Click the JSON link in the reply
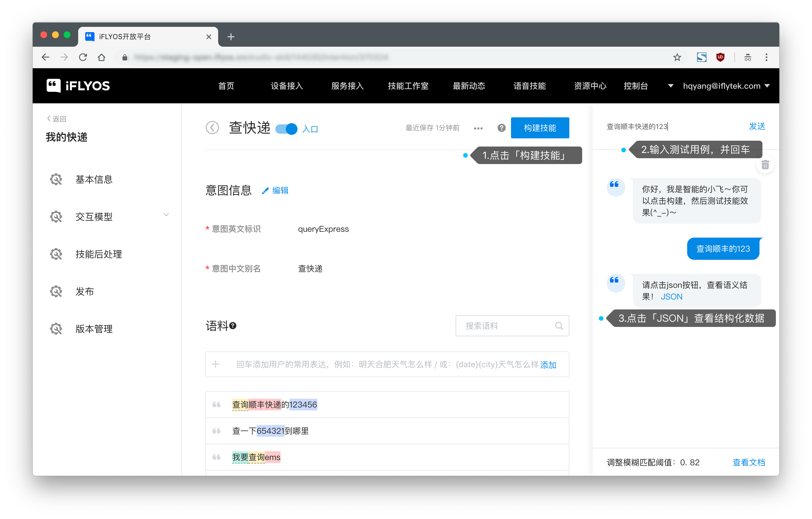 671,297
